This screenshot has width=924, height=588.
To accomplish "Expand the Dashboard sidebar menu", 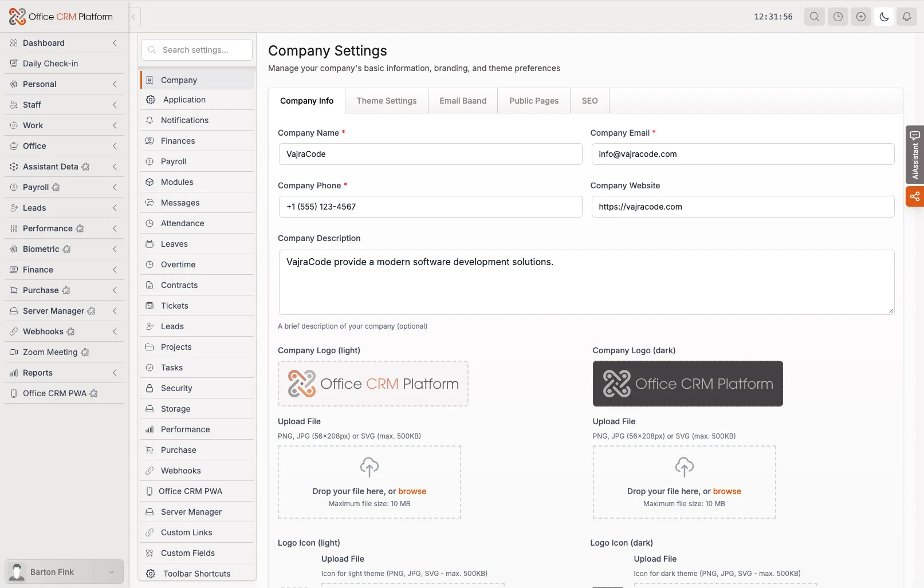I will pyautogui.click(x=64, y=43).
